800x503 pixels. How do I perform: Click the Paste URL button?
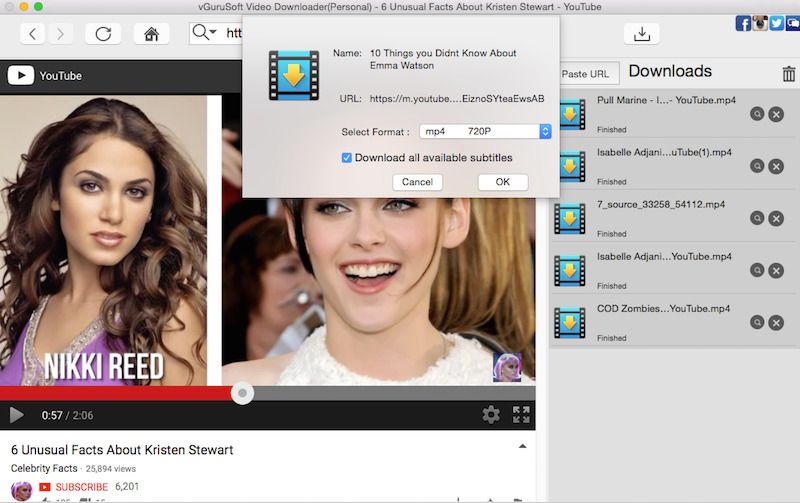[585, 74]
